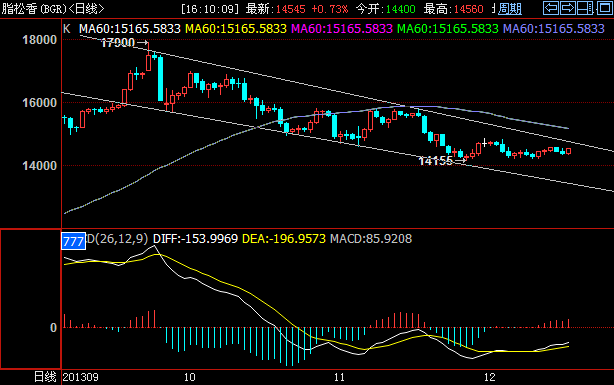Click the white MA60 label
The height and width of the screenshot is (385, 614).
point(130,29)
